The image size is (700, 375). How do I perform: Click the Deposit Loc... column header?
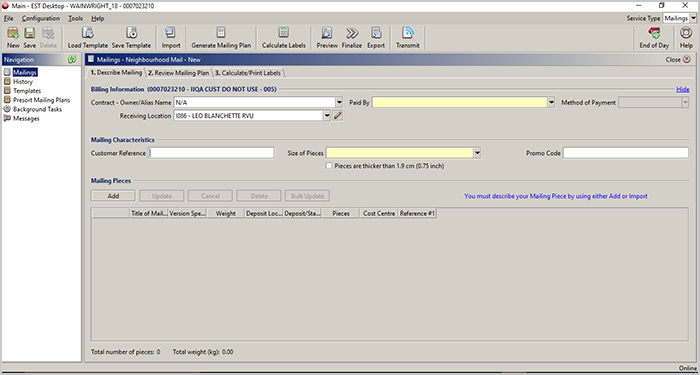pyautogui.click(x=264, y=213)
